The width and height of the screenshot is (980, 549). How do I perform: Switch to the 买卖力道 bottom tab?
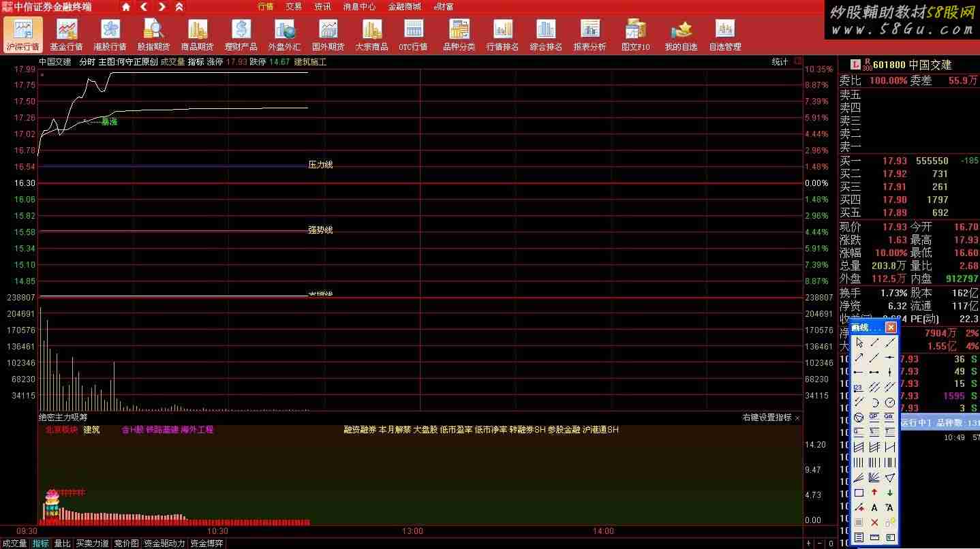click(x=92, y=544)
